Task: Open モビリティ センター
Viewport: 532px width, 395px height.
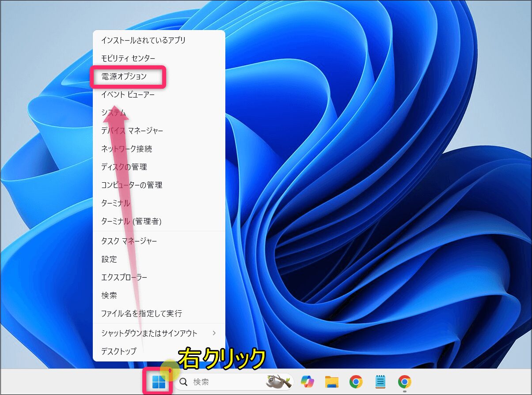Action: pos(128,58)
